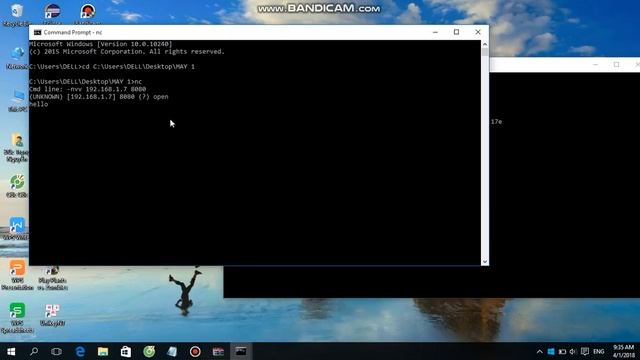Image resolution: width=640 pixels, height=360 pixels.
Task: Show hidden system tray icons
Action: click(x=540, y=351)
